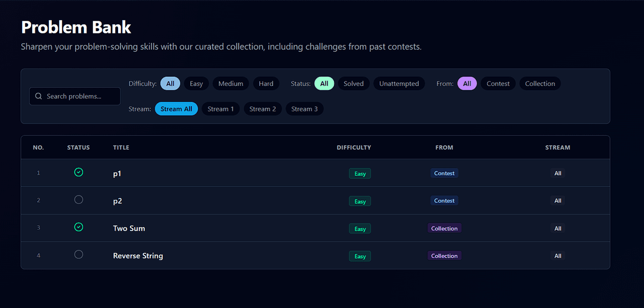This screenshot has width=644, height=308.
Task: Open the Reverse String problem
Action: (138, 256)
